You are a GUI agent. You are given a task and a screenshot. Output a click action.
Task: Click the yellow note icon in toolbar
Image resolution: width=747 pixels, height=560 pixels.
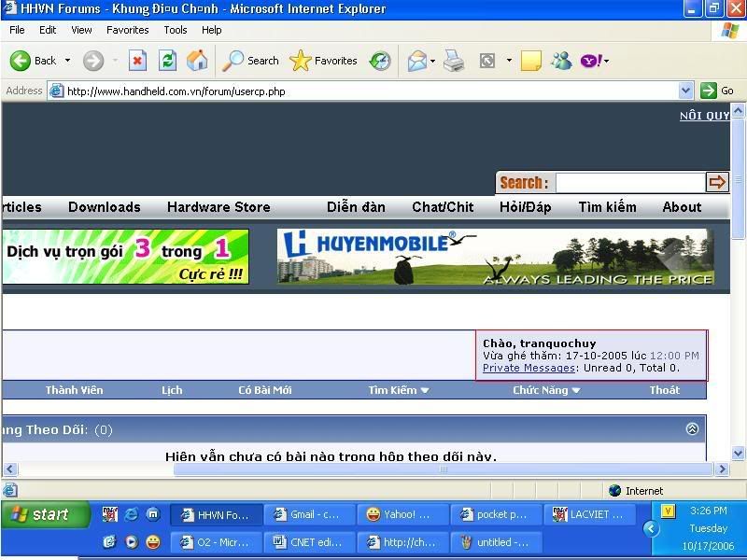[x=530, y=61]
